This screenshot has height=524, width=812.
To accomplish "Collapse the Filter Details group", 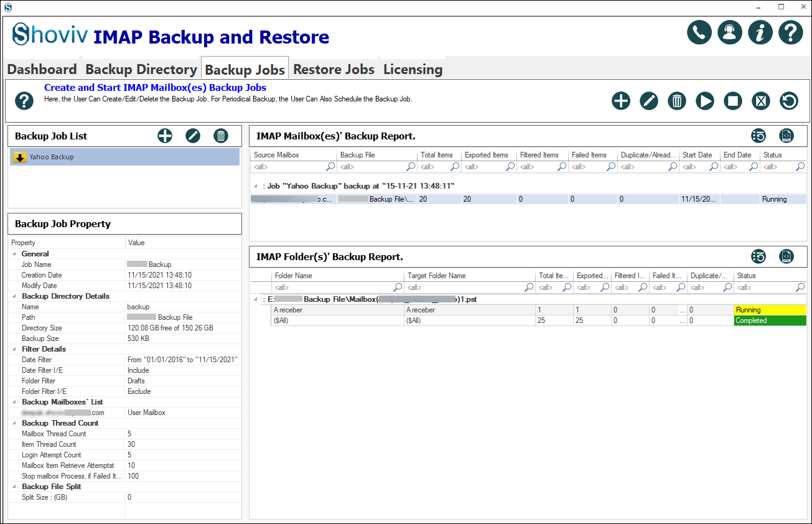I will click(14, 349).
